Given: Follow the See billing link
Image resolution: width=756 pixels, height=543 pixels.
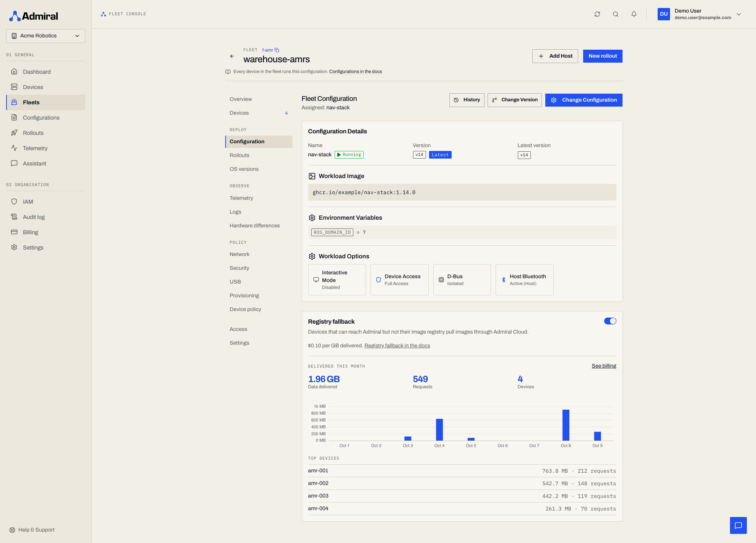Looking at the screenshot, I should pyautogui.click(x=604, y=366).
